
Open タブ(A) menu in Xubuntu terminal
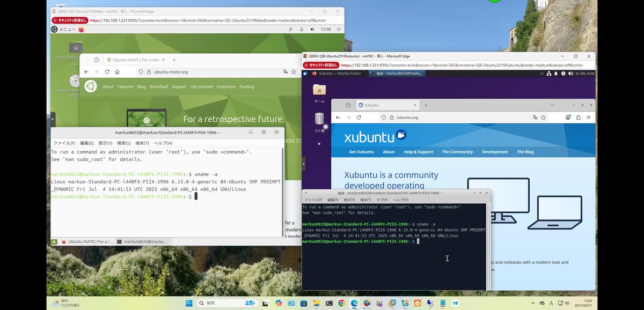pos(382,200)
